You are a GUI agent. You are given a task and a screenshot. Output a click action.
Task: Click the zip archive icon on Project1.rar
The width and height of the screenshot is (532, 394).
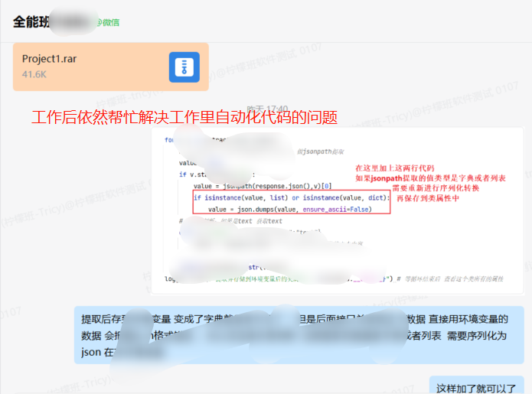pyautogui.click(x=184, y=67)
